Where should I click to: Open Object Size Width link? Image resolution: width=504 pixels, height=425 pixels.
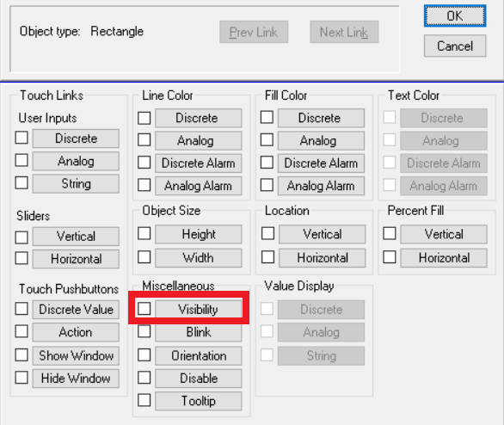coord(199,258)
